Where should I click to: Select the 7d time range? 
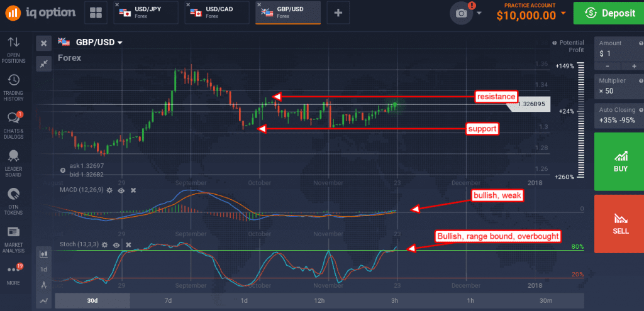(x=168, y=301)
